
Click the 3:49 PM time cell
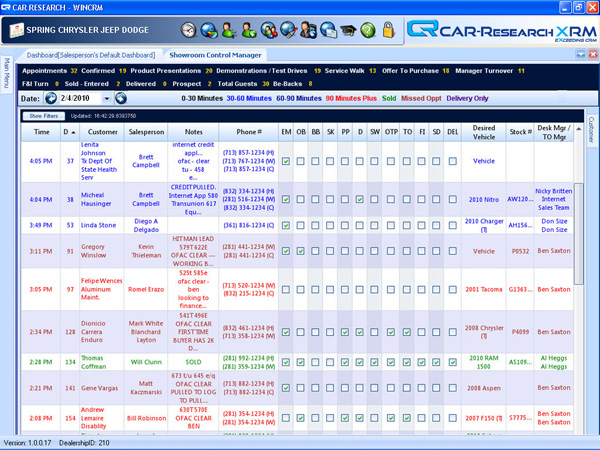click(41, 225)
